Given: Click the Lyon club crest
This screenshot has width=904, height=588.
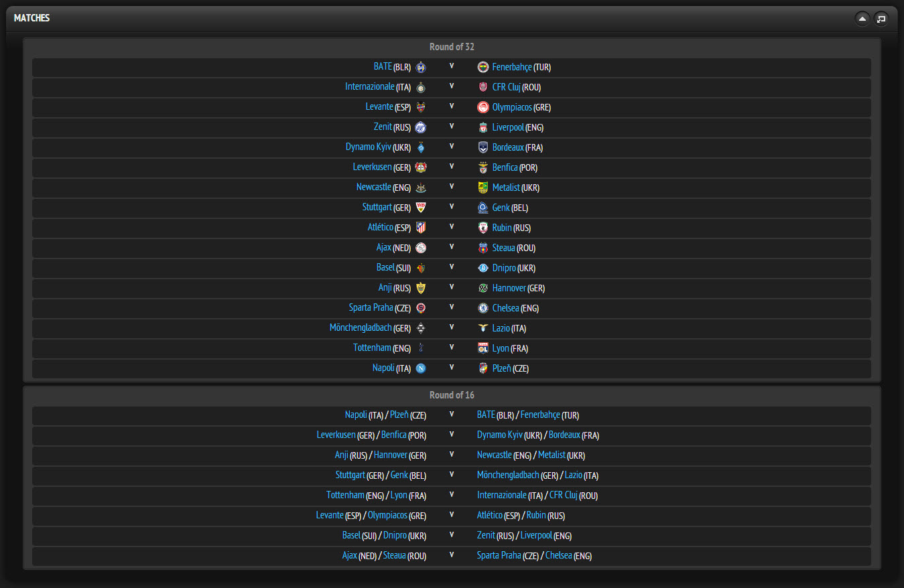Looking at the screenshot, I should 483,348.
